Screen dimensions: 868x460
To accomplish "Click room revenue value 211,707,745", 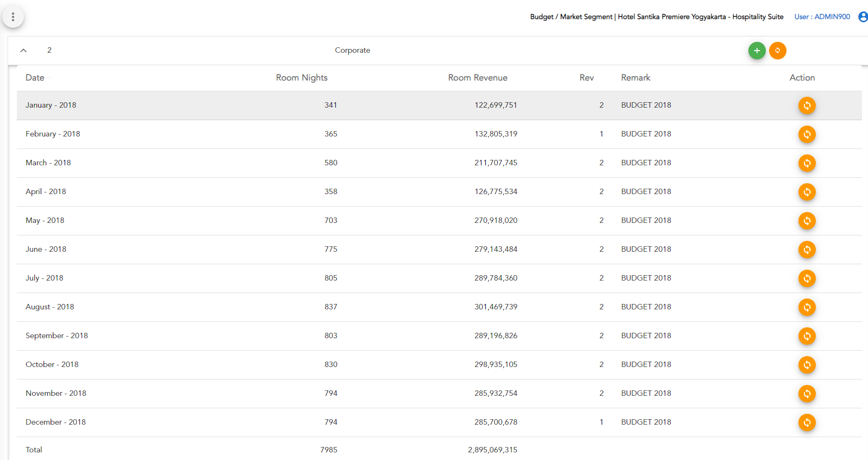I will tap(496, 163).
